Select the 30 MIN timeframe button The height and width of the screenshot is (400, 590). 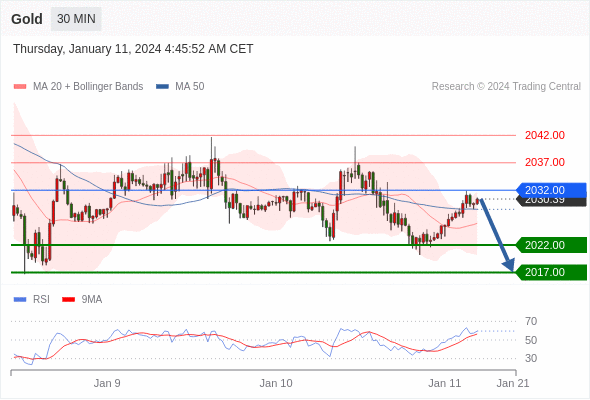tap(76, 19)
